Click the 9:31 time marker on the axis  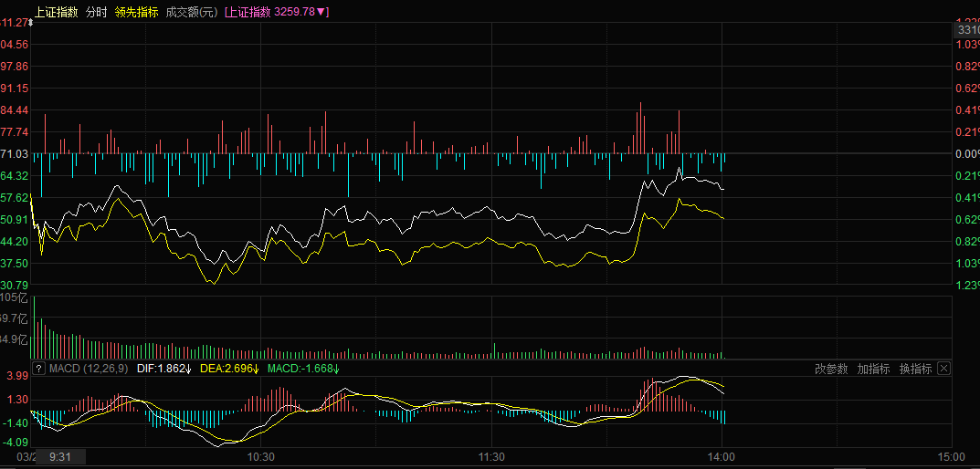coord(62,455)
